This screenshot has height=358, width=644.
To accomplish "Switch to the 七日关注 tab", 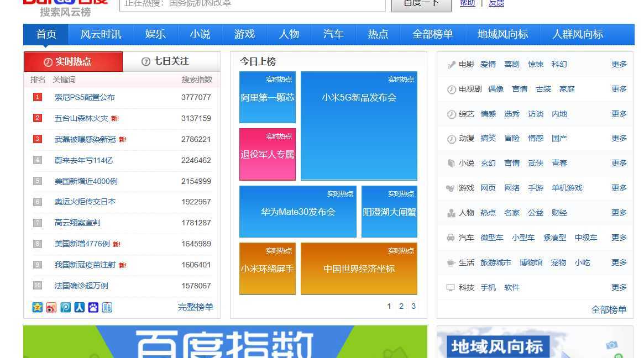I will (x=171, y=61).
